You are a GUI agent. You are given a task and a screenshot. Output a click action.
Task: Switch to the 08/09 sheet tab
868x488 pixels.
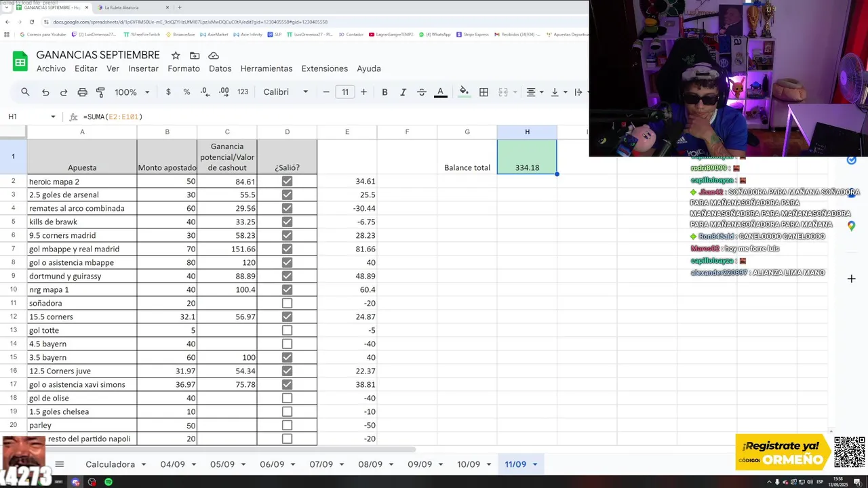point(370,464)
